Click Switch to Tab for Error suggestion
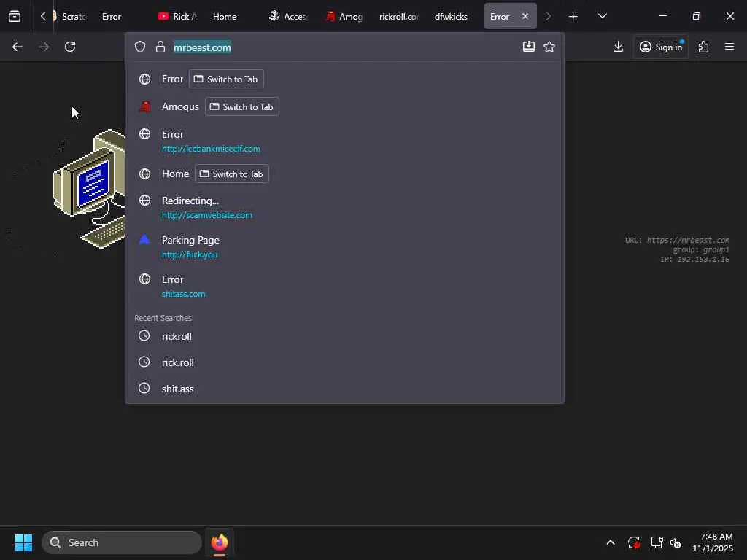Viewport: 747px width, 560px height. pos(226,79)
